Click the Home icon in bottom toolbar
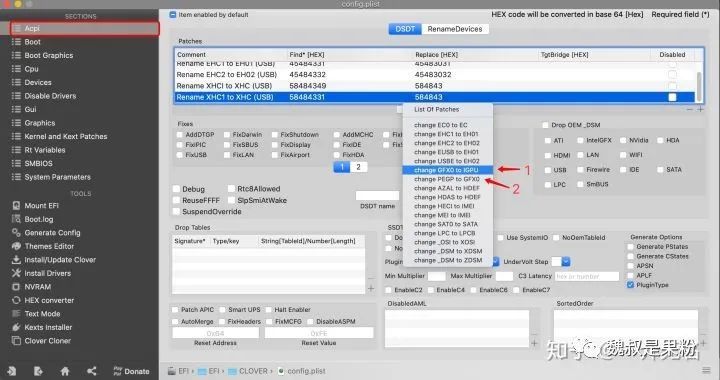 tap(65, 371)
